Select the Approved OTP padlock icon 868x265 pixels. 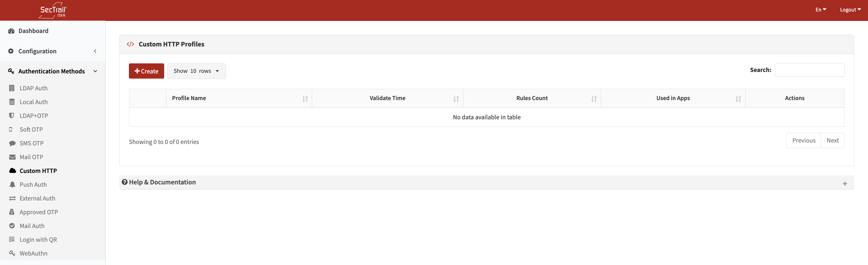pos(12,212)
